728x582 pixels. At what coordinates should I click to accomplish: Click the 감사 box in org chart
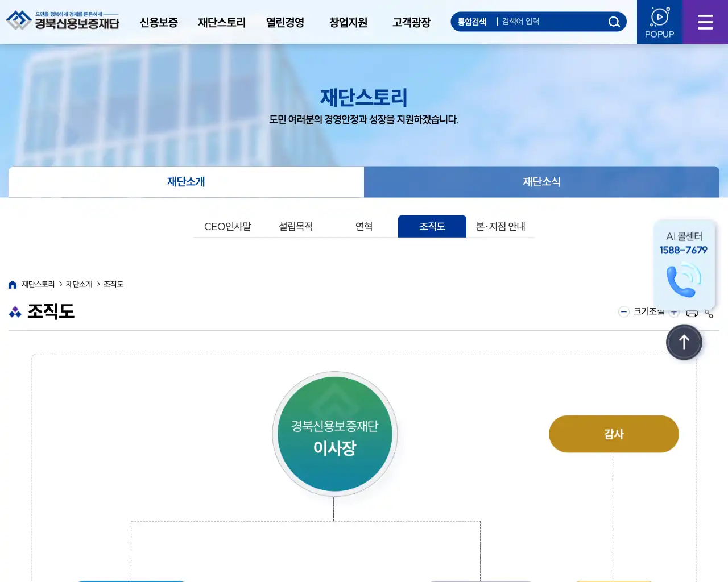(614, 434)
